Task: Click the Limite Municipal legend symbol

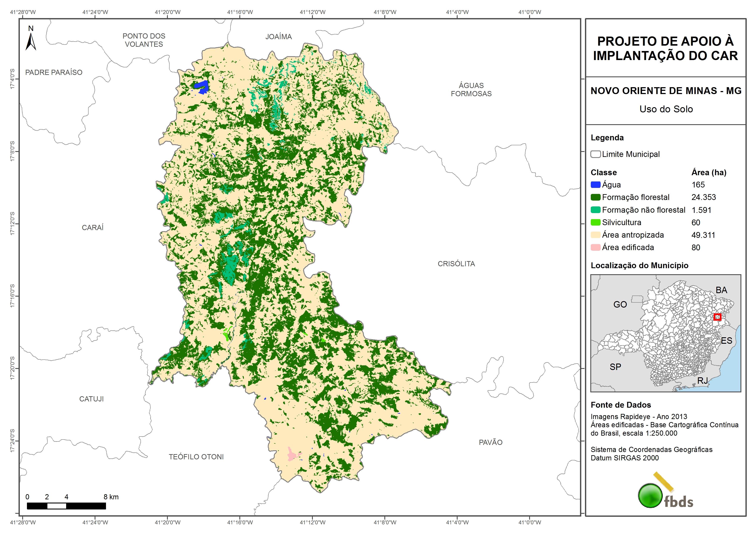Action: (595, 154)
